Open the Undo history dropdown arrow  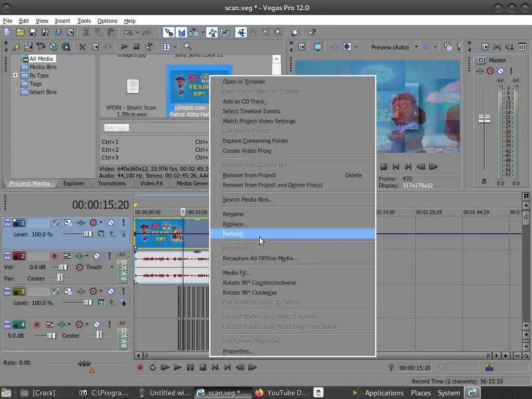pyautogui.click(x=137, y=33)
